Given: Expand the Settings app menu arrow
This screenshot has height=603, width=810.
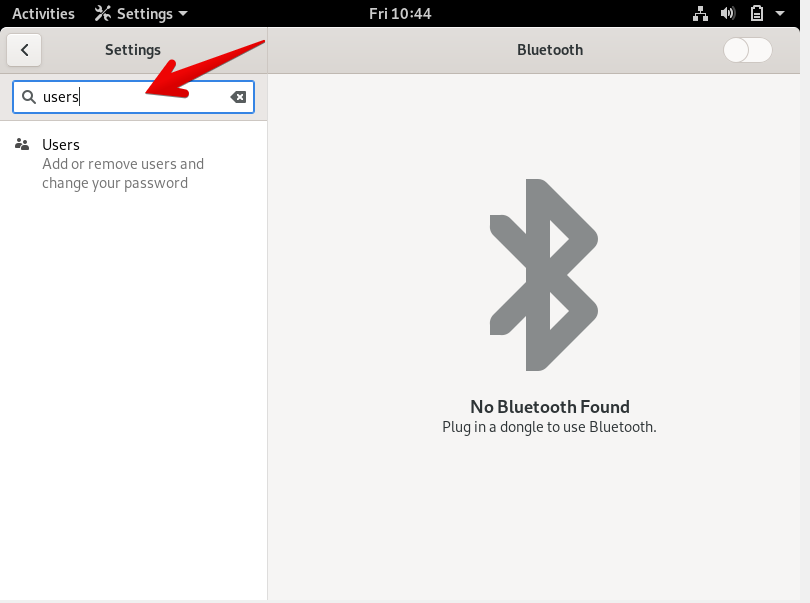Looking at the screenshot, I should 182,14.
